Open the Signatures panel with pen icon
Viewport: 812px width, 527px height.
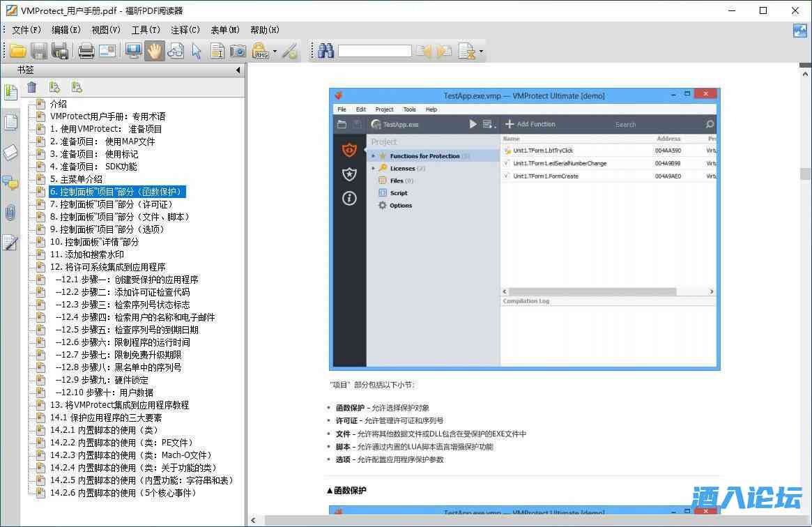10,243
